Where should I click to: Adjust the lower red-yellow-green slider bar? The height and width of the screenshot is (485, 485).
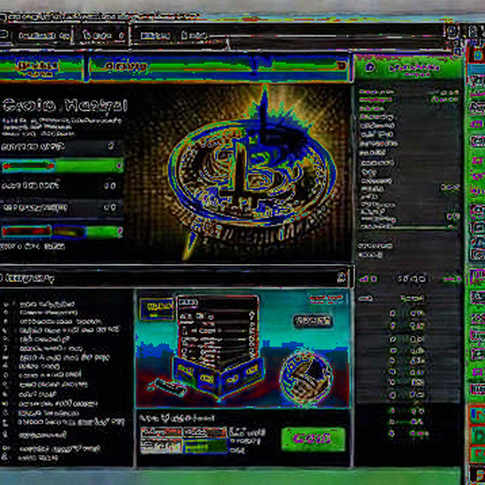click(x=62, y=231)
